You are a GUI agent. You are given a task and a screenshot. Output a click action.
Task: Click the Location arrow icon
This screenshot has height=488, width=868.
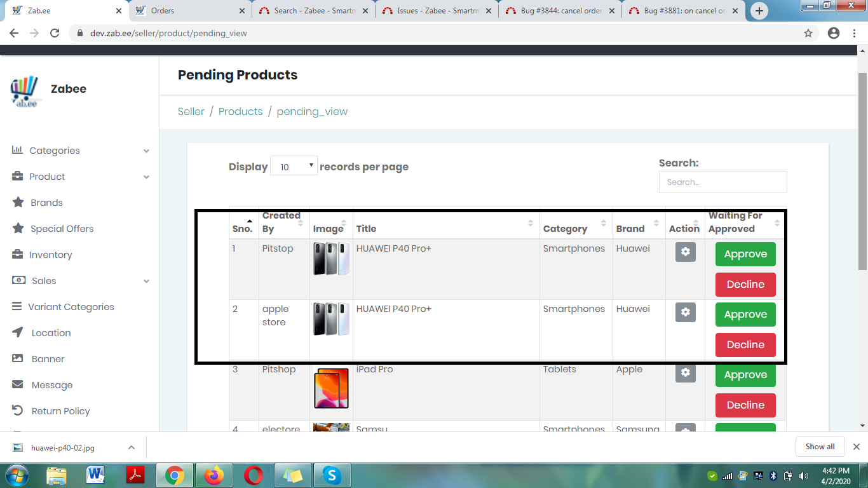pos(18,332)
